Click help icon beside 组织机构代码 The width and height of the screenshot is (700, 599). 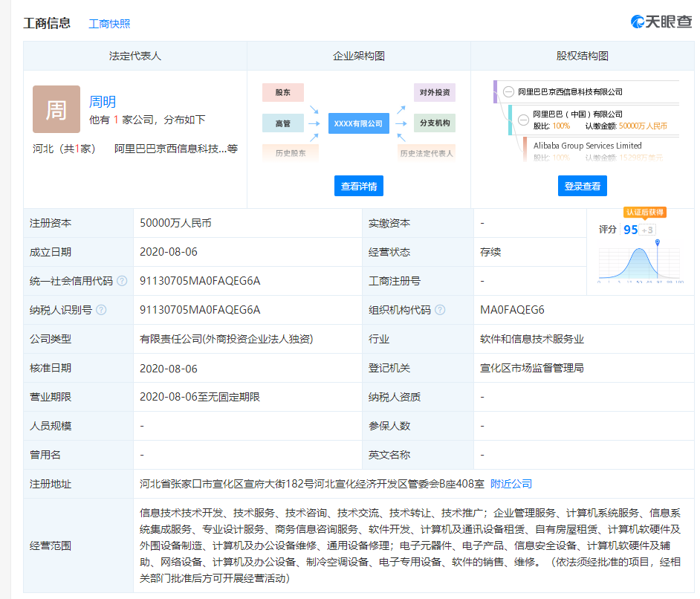440,310
